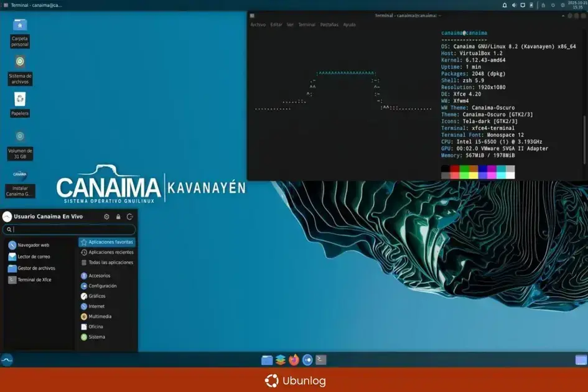Open the Ver menu in the terminal
The width and height of the screenshot is (588, 392).
tap(290, 25)
